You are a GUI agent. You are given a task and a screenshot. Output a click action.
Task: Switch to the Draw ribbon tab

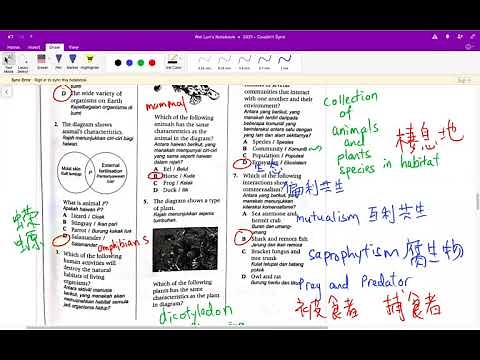(x=54, y=47)
